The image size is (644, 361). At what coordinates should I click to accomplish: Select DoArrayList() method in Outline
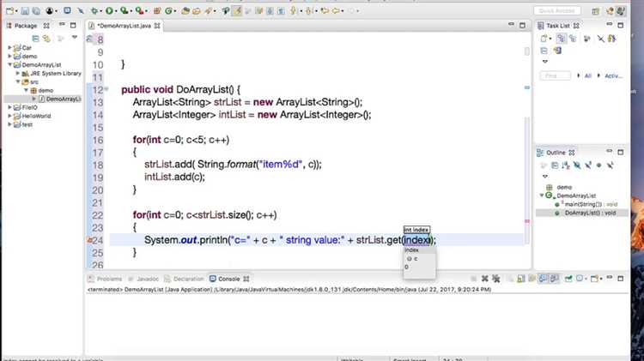pos(590,213)
